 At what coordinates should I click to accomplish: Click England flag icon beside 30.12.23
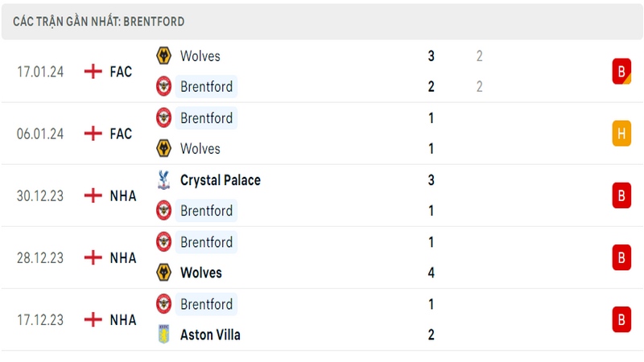(x=93, y=195)
